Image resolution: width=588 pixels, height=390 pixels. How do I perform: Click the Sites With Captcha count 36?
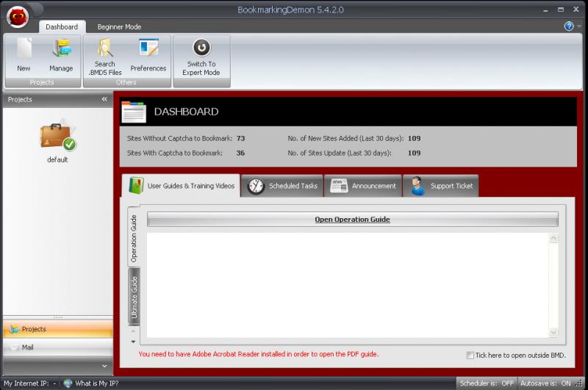241,153
